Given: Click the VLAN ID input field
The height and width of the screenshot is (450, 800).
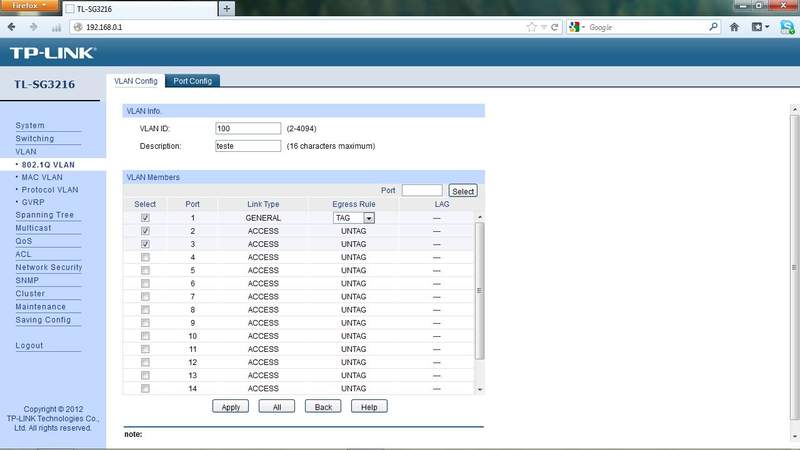Looking at the screenshot, I should click(248, 128).
